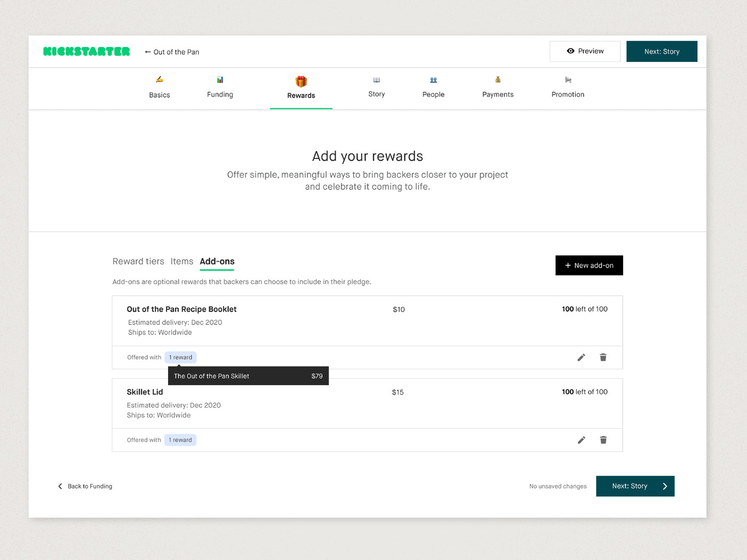This screenshot has height=560, width=747.
Task: Expand the 1 reward pill on Skillet Lid
Action: tap(180, 439)
